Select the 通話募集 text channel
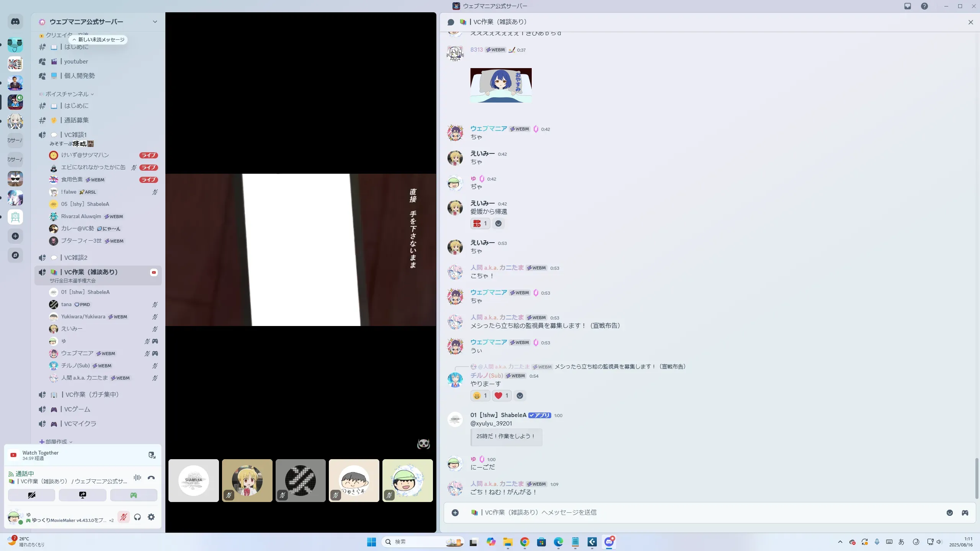 (76, 120)
